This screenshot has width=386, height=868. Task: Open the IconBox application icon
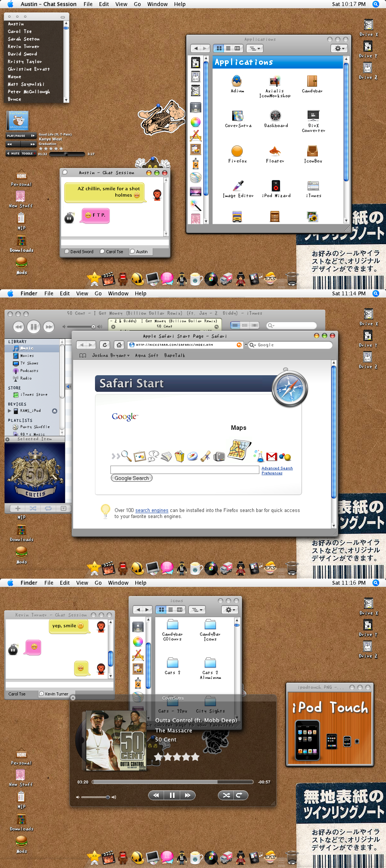tap(312, 151)
